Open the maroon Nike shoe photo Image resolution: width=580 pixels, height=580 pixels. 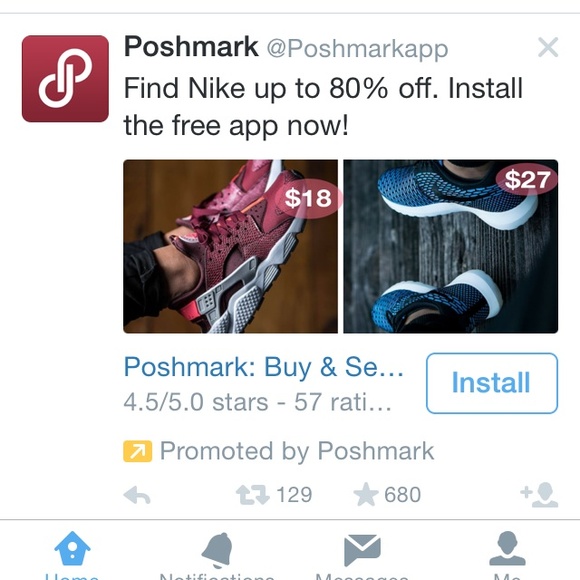(x=230, y=246)
